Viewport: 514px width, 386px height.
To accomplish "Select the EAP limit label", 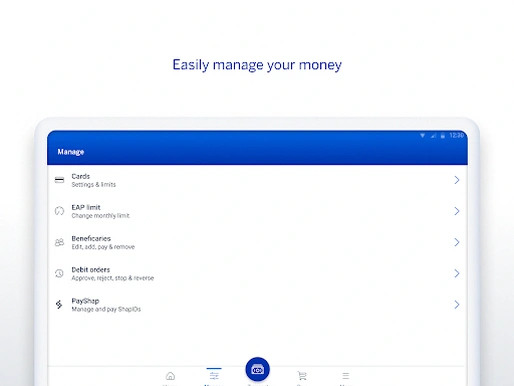I will pos(86,207).
